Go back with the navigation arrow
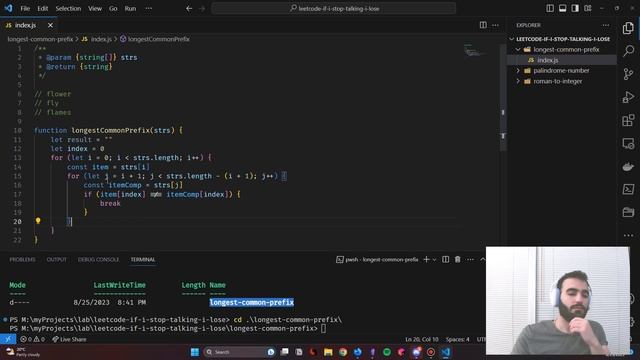640x360 pixels. point(189,8)
